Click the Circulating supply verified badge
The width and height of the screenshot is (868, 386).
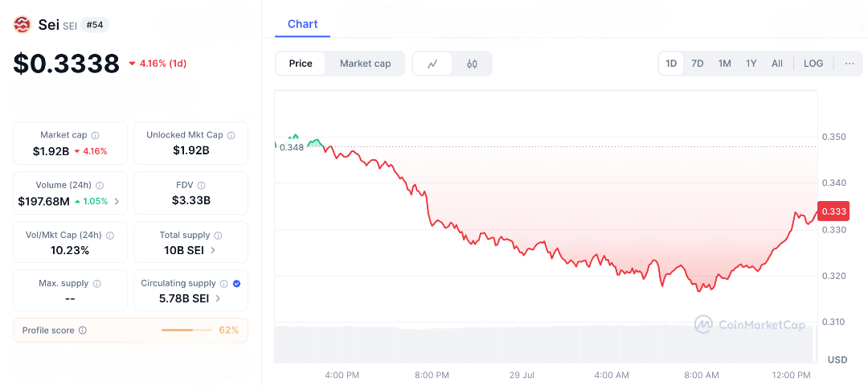point(236,283)
